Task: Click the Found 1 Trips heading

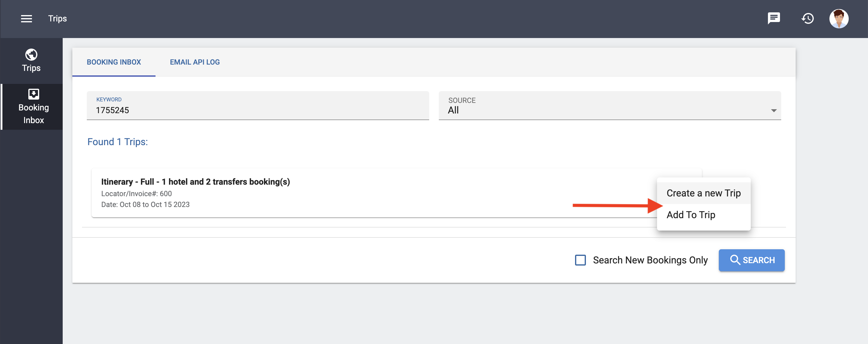Action: (x=118, y=142)
